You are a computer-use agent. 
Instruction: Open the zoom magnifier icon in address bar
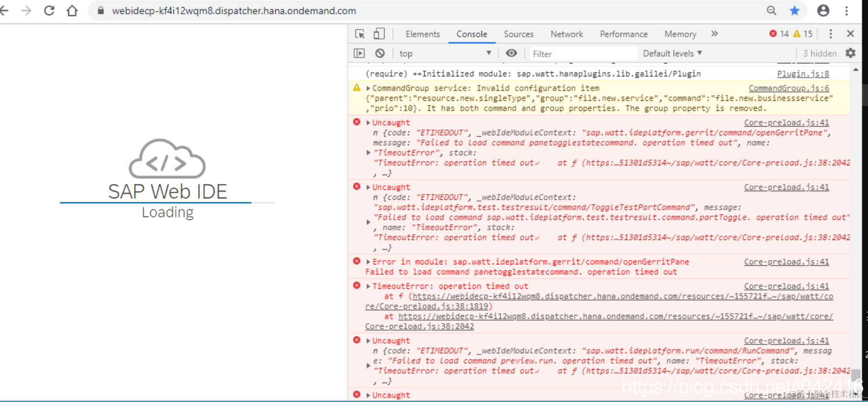click(772, 11)
